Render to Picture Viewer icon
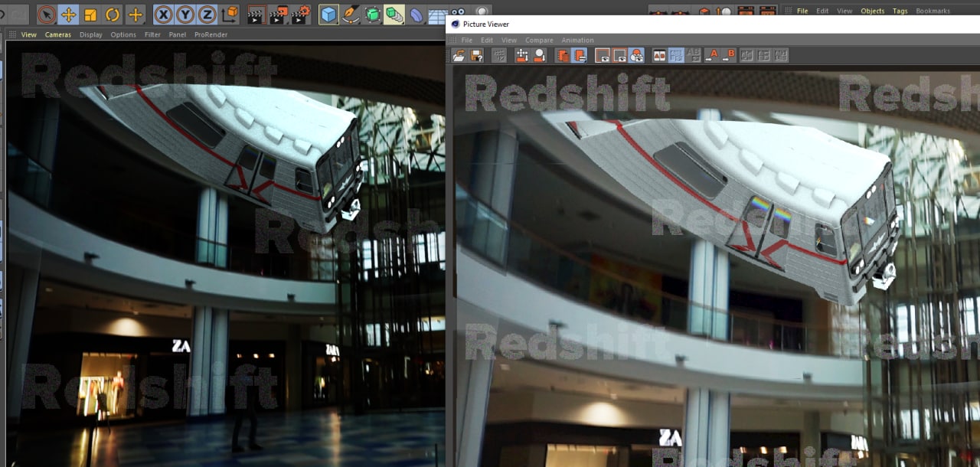Viewport: 980px width, 467px height. pyautogui.click(x=279, y=15)
